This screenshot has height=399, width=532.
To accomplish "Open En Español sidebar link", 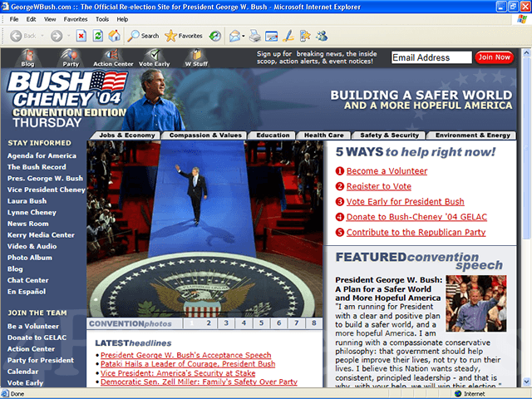I will point(27,292).
